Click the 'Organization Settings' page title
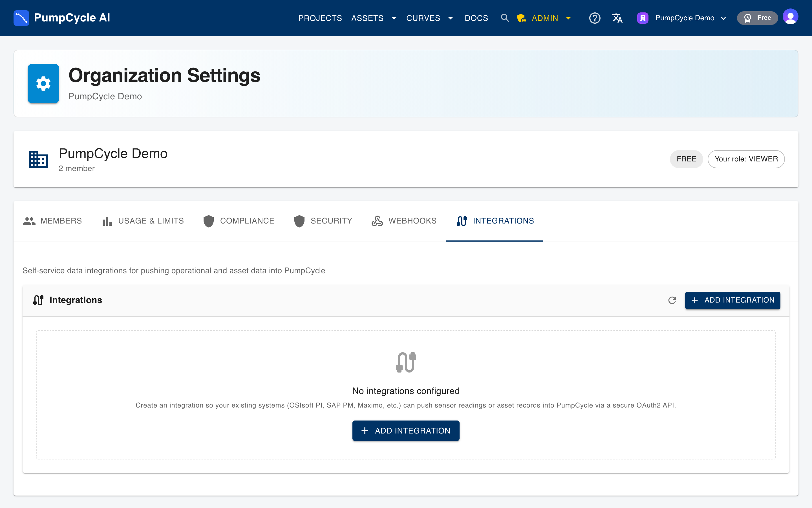812x508 pixels. 164,75
